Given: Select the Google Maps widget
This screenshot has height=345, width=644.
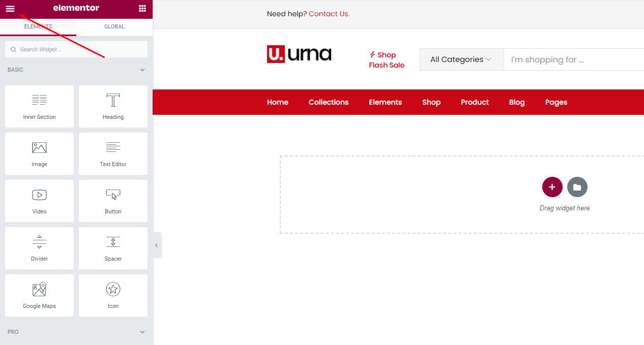Looking at the screenshot, I should coord(39,295).
